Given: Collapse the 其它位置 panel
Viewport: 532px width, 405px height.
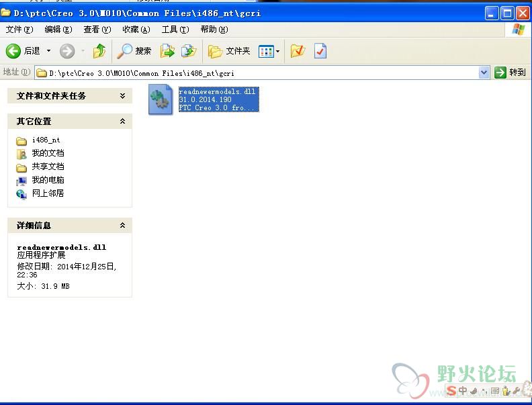Looking at the screenshot, I should click(x=70, y=121).
